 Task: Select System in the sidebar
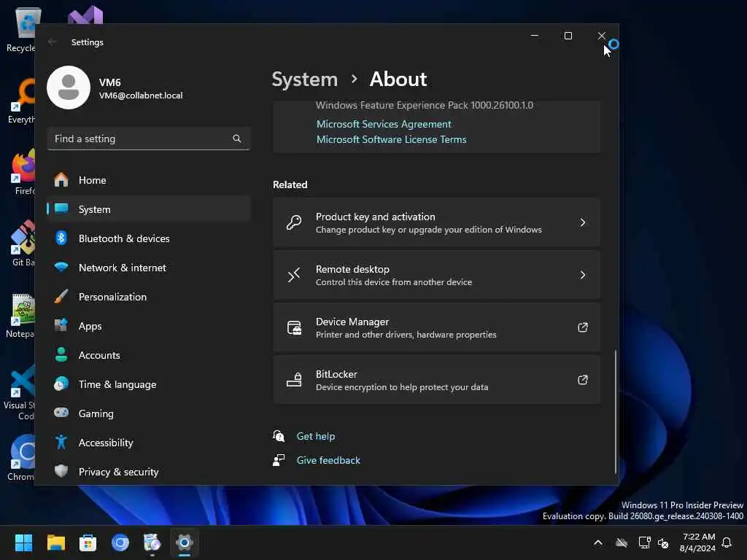pos(149,209)
